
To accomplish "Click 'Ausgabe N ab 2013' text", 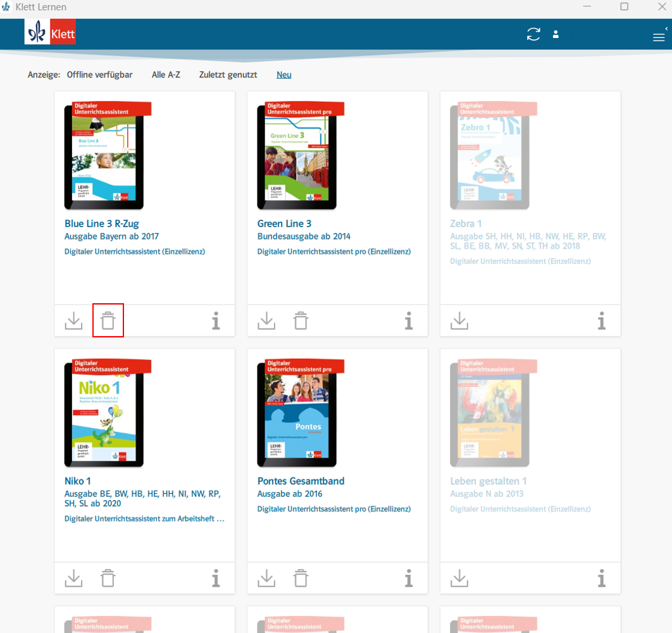I will click(487, 494).
